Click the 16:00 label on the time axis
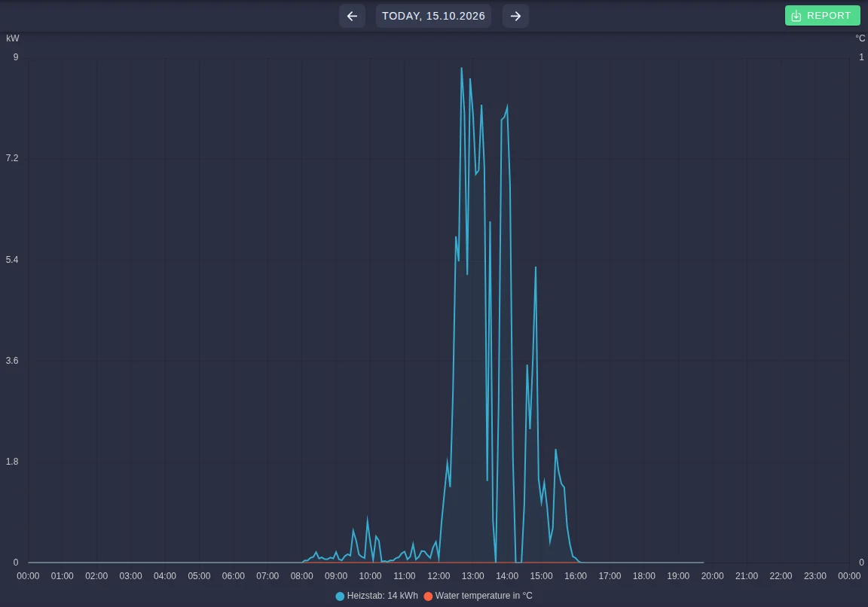The height and width of the screenshot is (607, 868). pyautogui.click(x=576, y=576)
